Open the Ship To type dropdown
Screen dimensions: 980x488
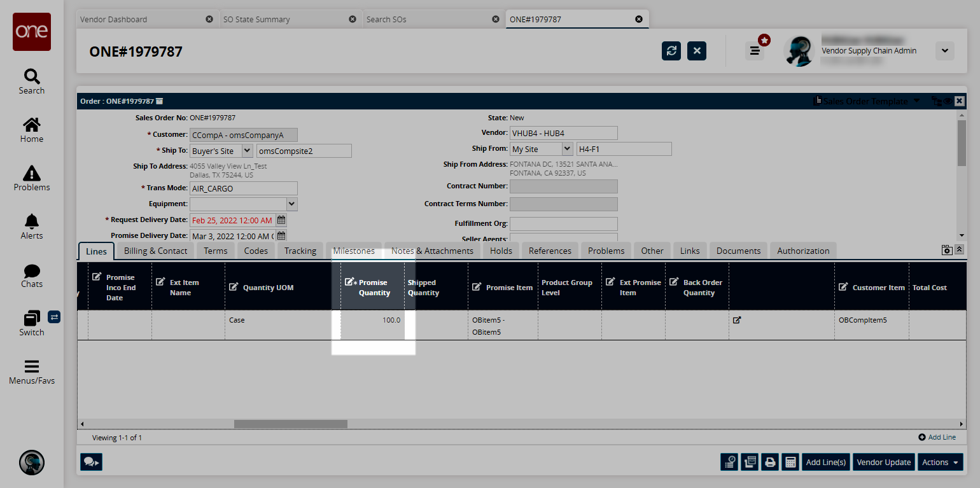(247, 151)
